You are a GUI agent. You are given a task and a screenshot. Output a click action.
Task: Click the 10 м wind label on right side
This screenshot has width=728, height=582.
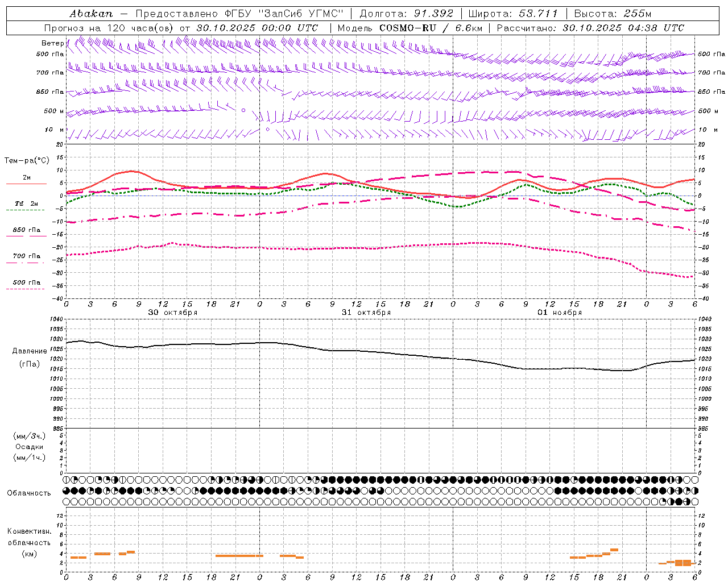(x=708, y=130)
